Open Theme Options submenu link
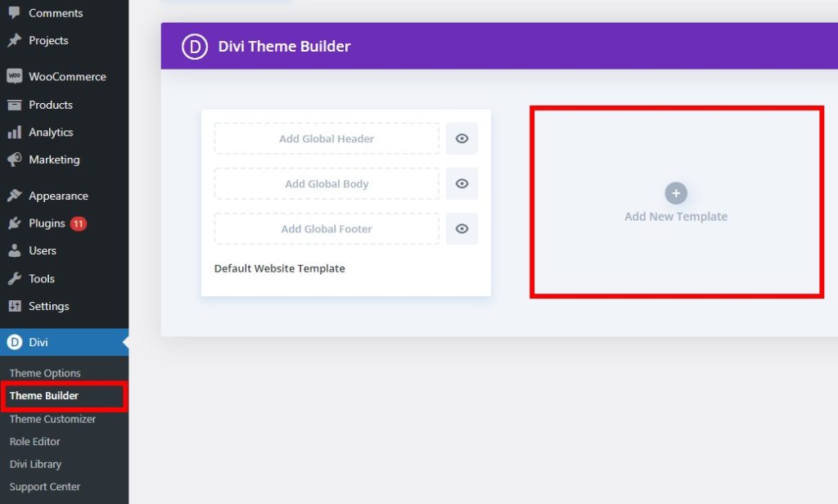Image resolution: width=838 pixels, height=504 pixels. 45,373
